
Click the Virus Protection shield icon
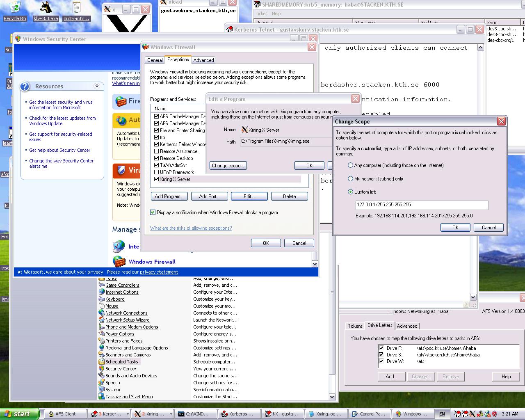(x=121, y=170)
